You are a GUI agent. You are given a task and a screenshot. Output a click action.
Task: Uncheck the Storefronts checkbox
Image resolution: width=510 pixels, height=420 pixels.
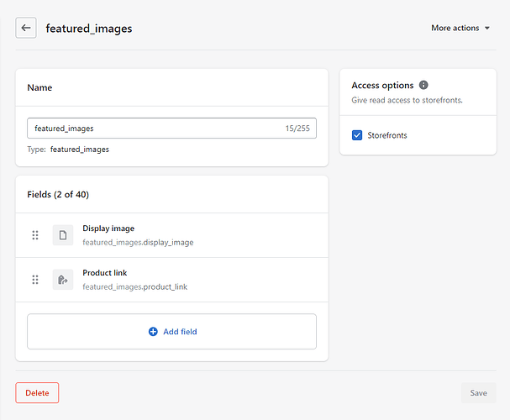tap(357, 135)
